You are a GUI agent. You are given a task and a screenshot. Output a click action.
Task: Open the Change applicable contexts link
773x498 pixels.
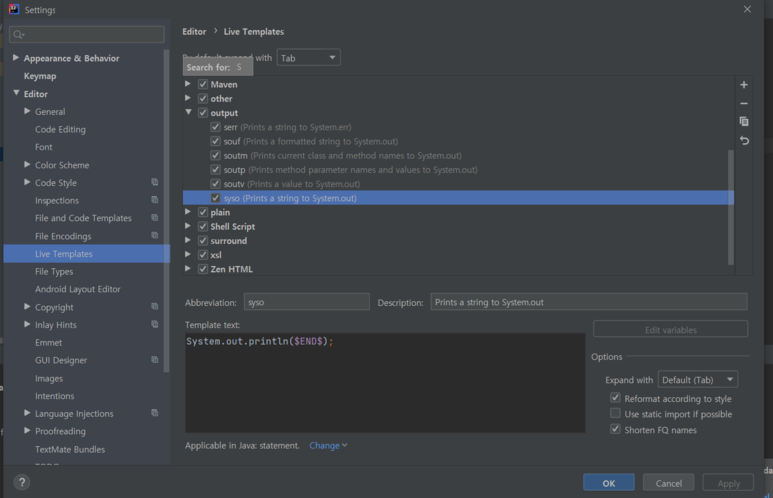coord(328,445)
